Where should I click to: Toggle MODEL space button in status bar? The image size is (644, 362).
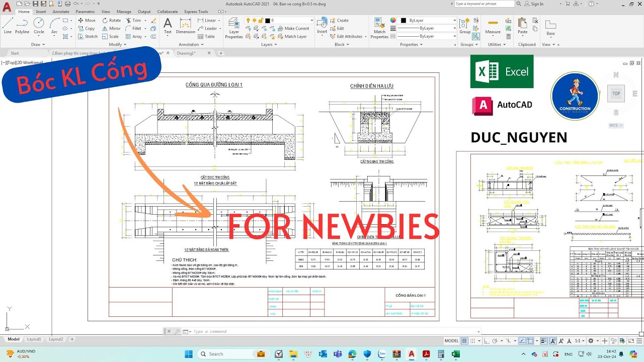coord(452,341)
